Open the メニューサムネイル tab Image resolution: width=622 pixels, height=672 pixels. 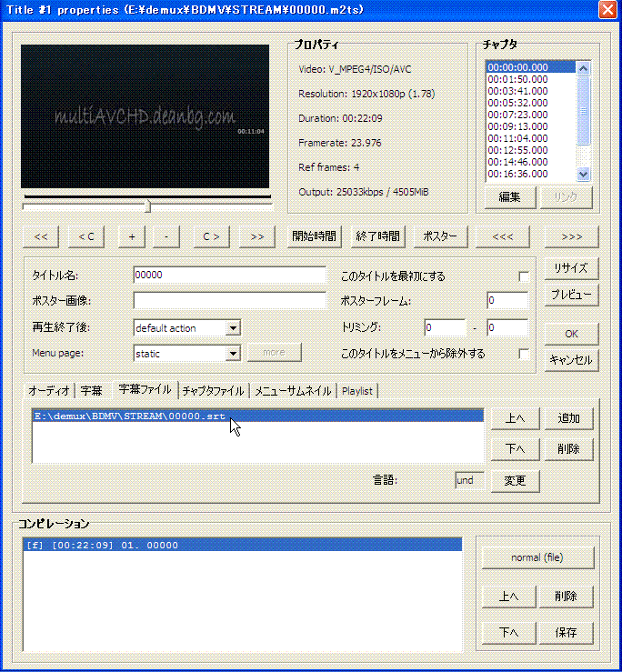pos(293,391)
